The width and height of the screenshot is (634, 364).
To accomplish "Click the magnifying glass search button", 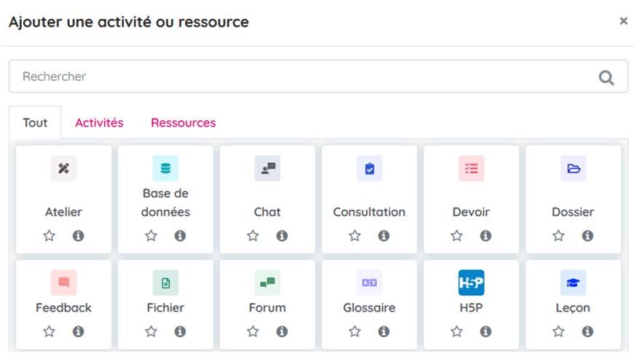I will [606, 77].
